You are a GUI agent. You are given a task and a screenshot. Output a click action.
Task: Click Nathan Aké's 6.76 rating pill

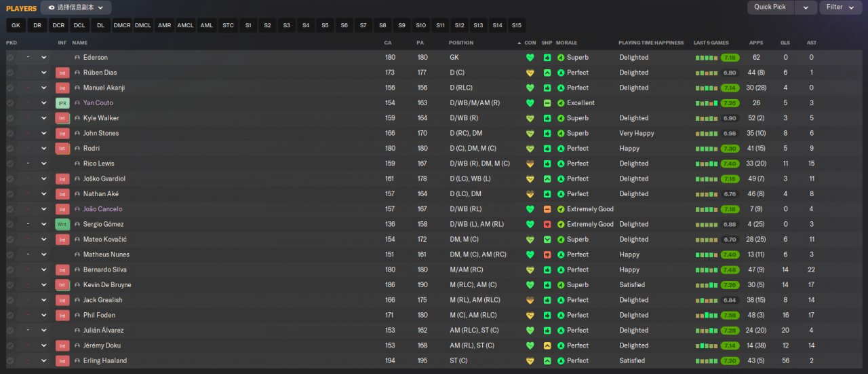[x=730, y=194]
